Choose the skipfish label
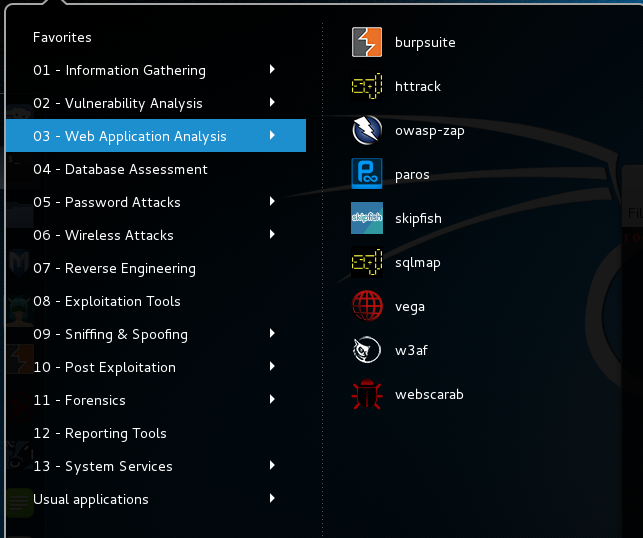This screenshot has width=643, height=538. [418, 218]
